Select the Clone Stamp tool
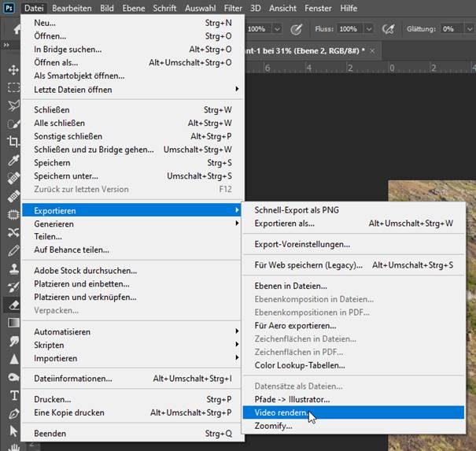The height and width of the screenshot is (451, 476). click(x=13, y=269)
